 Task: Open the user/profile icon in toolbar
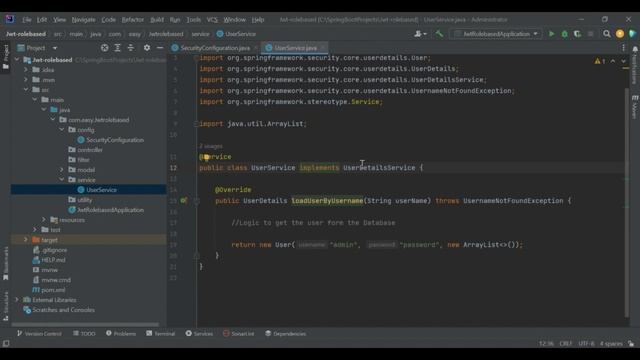420,34
